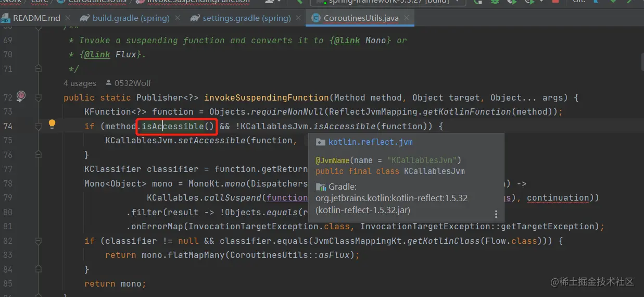Open the three-dot menu in documentation popup
Image resolution: width=644 pixels, height=297 pixels.
pos(496,214)
